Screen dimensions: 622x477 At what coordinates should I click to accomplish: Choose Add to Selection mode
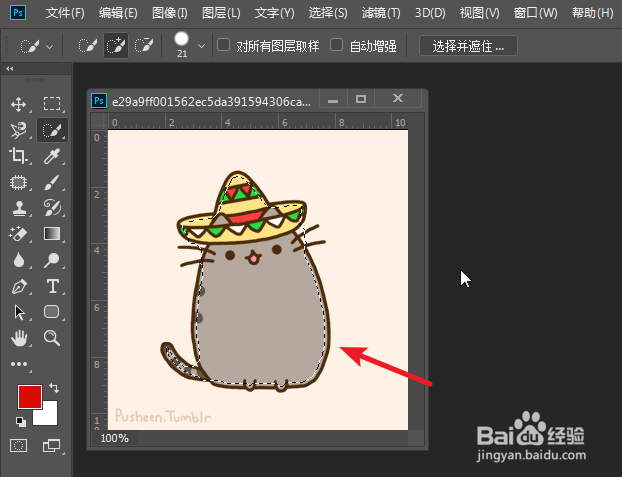click(x=116, y=46)
